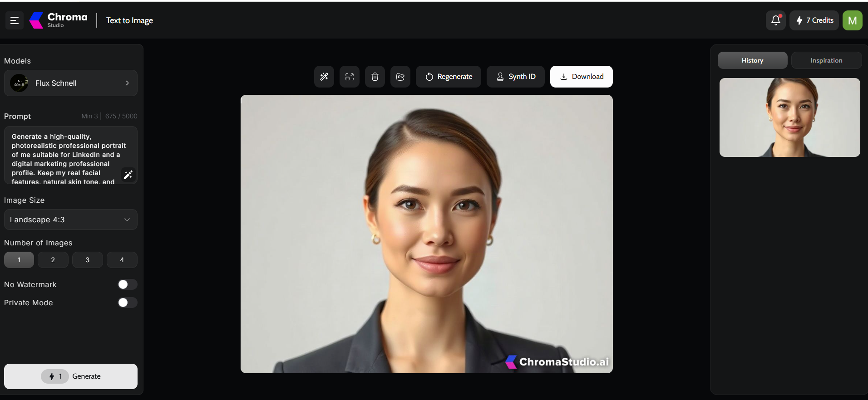Screen dimensions: 868x400
Task: Delete the image with trash icon
Action: 375,77
